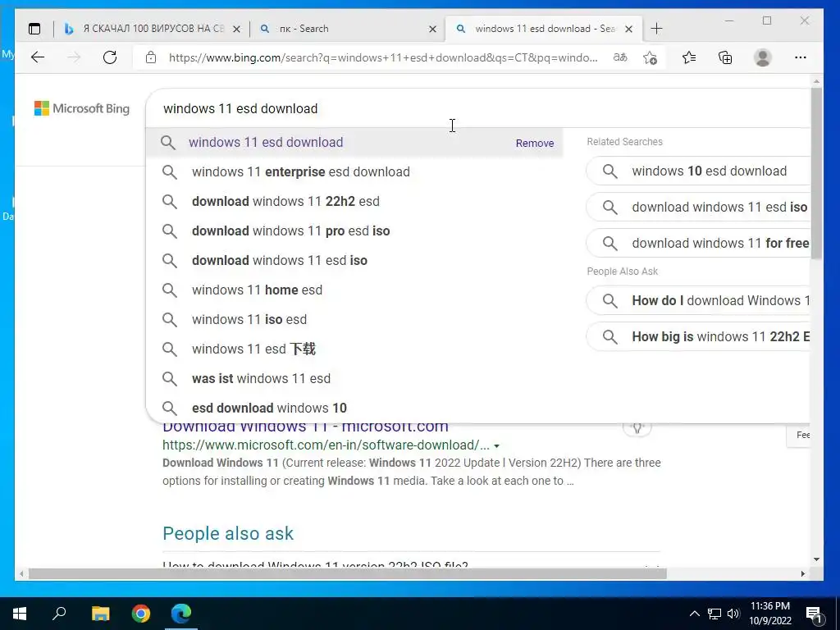The width and height of the screenshot is (840, 630).
Task: Choose suggestion 'download windows 11 pro esd iso'
Action: [354, 231]
